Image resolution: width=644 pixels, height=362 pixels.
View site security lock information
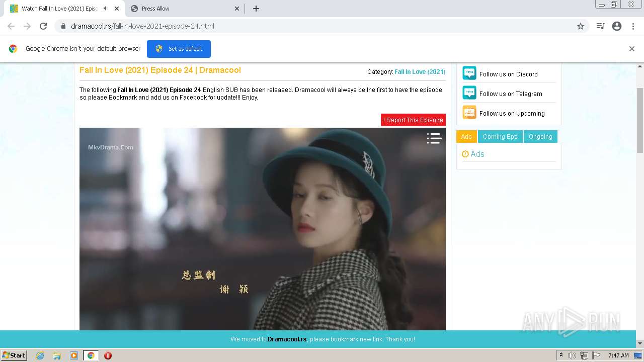tap(63, 26)
